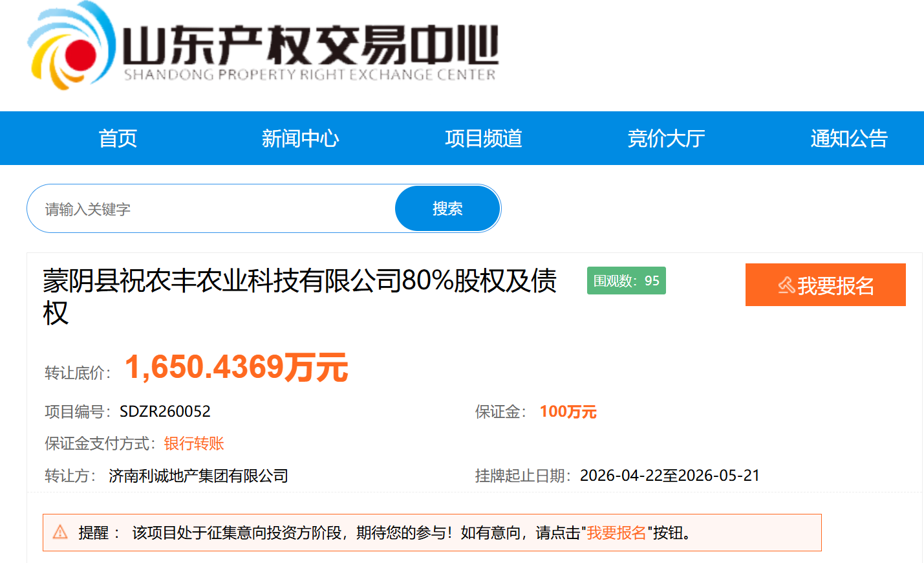The image size is (924, 563).
Task: Click the 我要报名 link inside the reminder
Action: (x=616, y=533)
